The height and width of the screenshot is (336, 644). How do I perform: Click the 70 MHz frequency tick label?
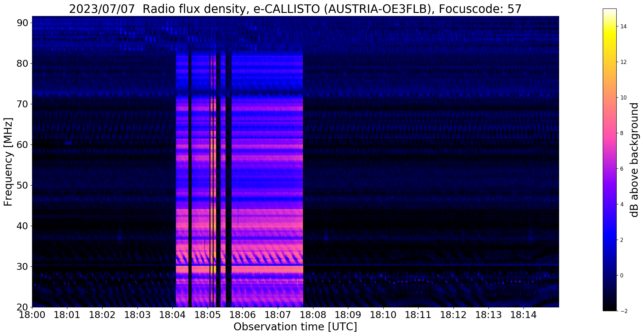tap(22, 104)
